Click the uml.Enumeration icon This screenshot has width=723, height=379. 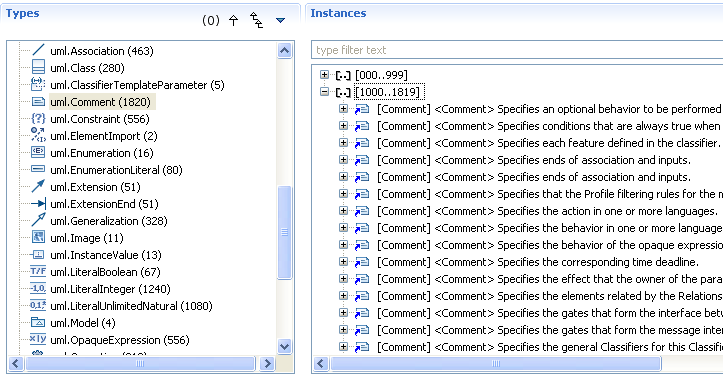pyautogui.click(x=38, y=153)
